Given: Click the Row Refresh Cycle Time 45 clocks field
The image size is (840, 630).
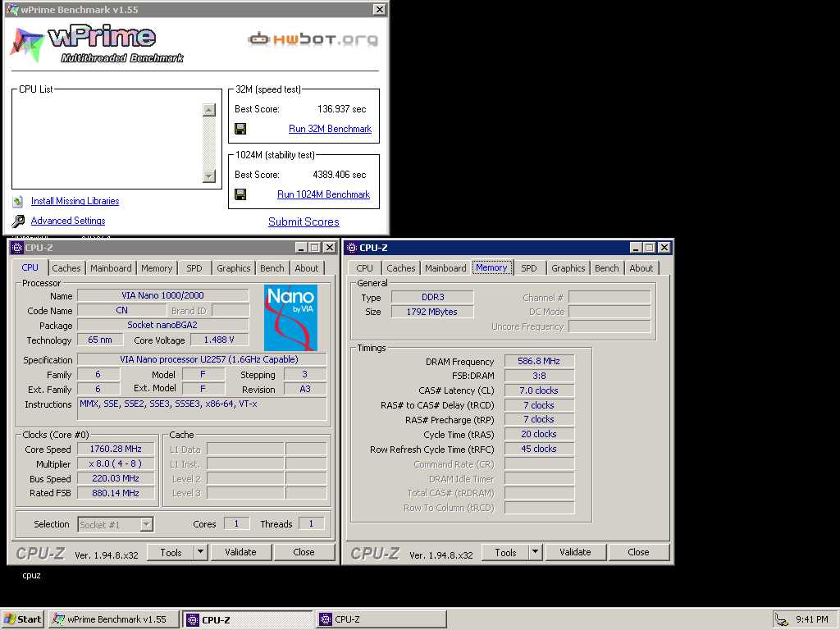Looking at the screenshot, I should [x=539, y=449].
